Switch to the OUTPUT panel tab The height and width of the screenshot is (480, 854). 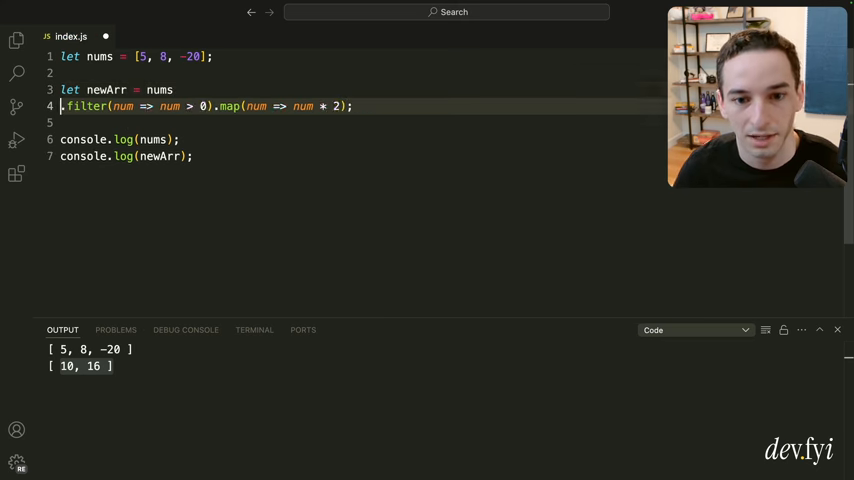click(x=63, y=330)
